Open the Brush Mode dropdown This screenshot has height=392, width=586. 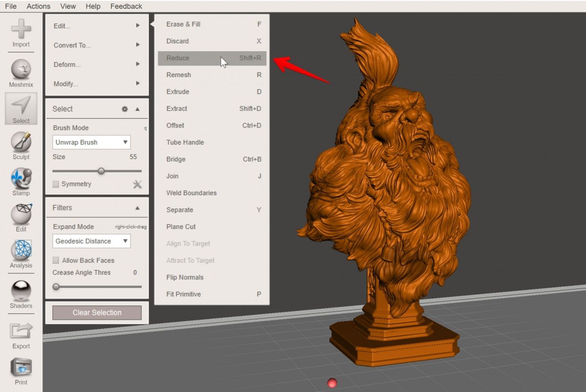coord(91,142)
